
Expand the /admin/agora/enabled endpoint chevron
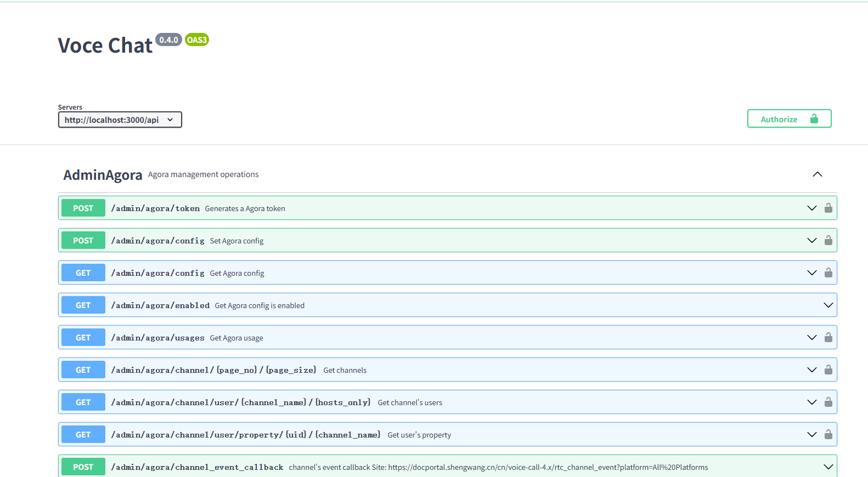click(x=828, y=305)
